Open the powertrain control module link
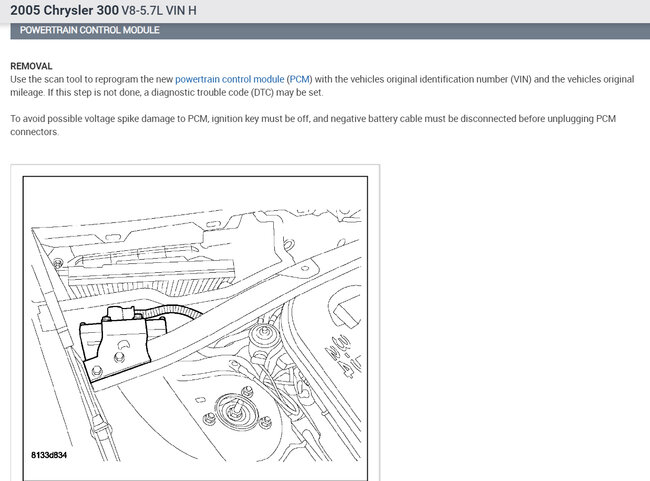This screenshot has width=650, height=481. pos(230,79)
